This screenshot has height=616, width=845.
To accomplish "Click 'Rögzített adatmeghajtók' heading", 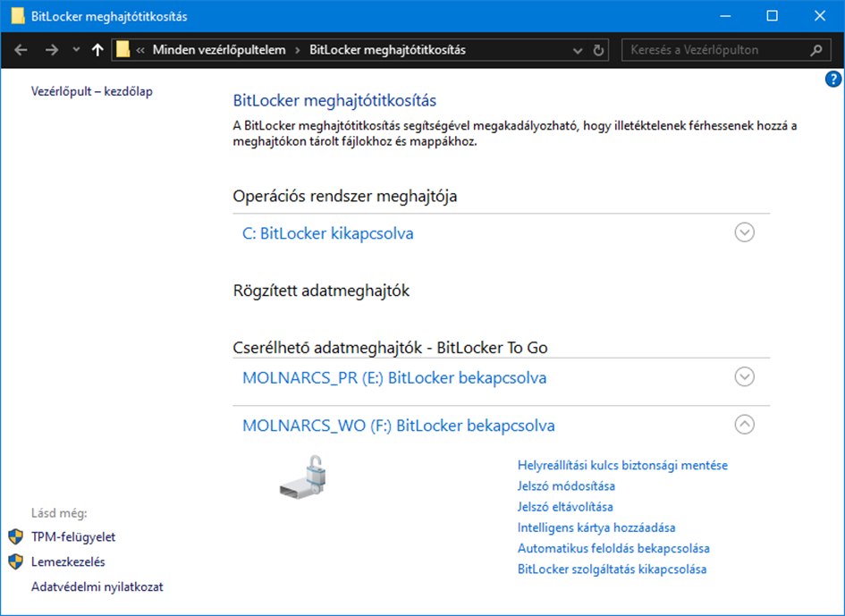I will pyautogui.click(x=321, y=291).
